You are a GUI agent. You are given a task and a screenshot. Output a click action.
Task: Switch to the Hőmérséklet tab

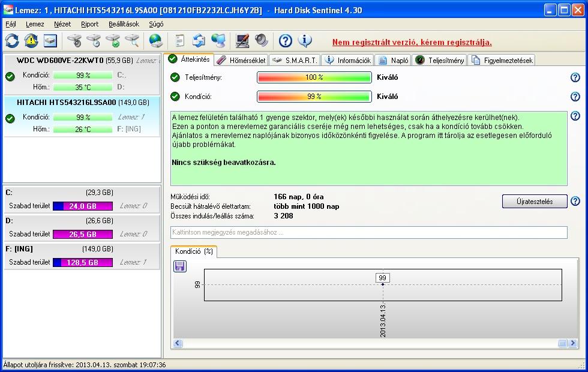point(241,60)
